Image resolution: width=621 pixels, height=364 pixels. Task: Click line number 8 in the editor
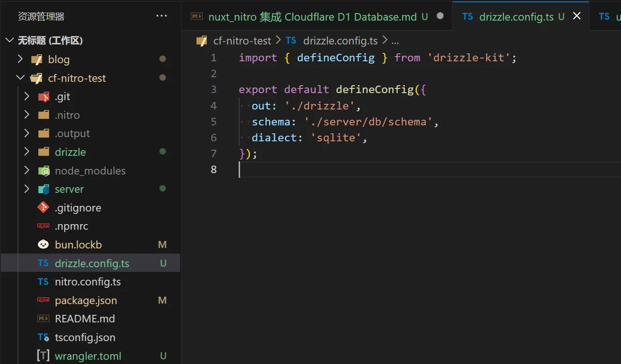(x=213, y=169)
